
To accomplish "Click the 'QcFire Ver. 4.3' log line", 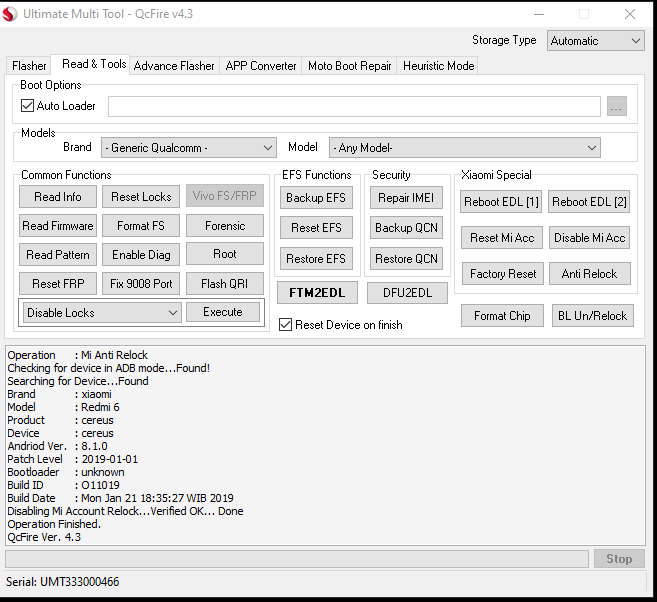I will (44, 537).
